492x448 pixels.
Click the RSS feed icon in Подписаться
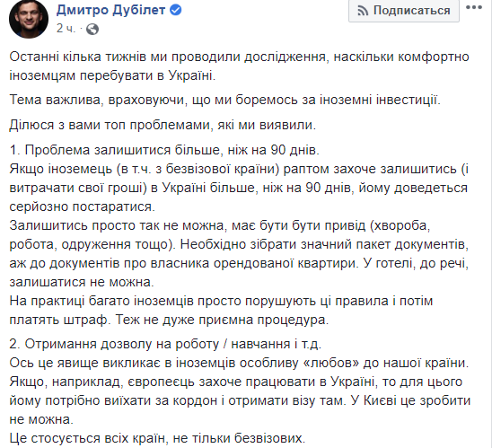(363, 11)
